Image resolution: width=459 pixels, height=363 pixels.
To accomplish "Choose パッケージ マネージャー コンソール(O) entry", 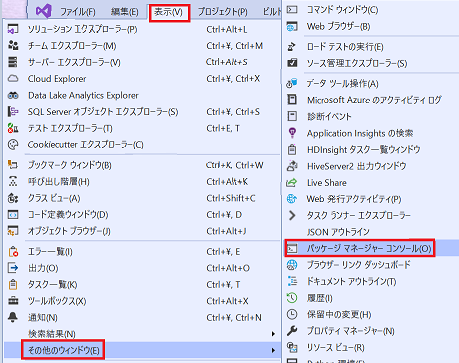I will coord(372,248).
